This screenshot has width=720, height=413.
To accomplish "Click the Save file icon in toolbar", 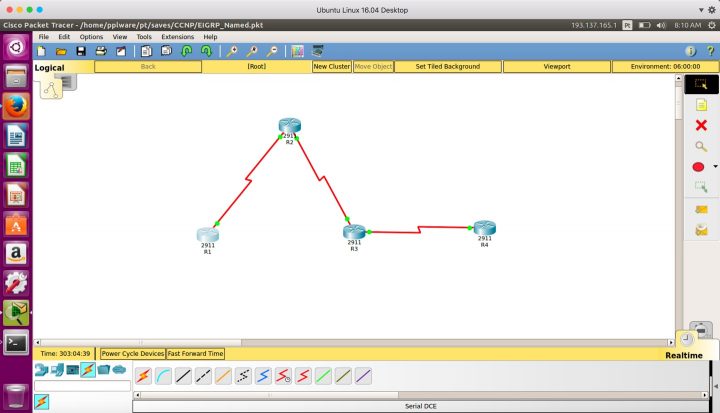I will [80, 51].
